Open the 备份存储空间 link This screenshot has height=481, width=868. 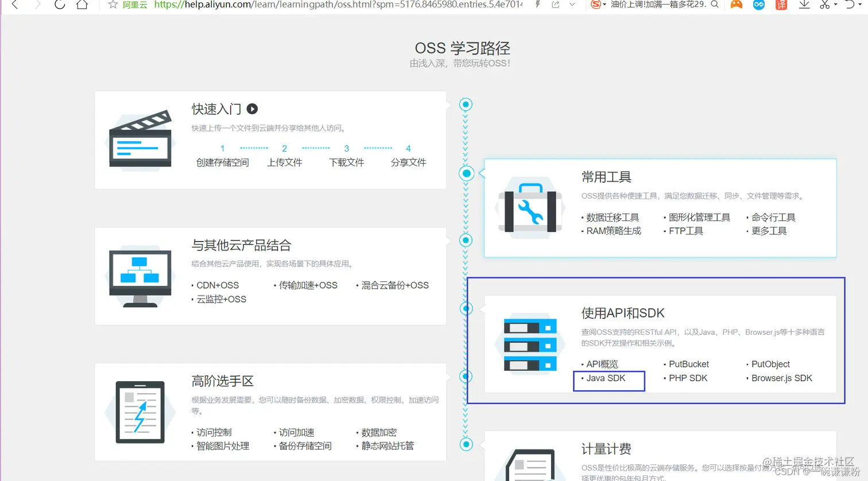point(305,446)
